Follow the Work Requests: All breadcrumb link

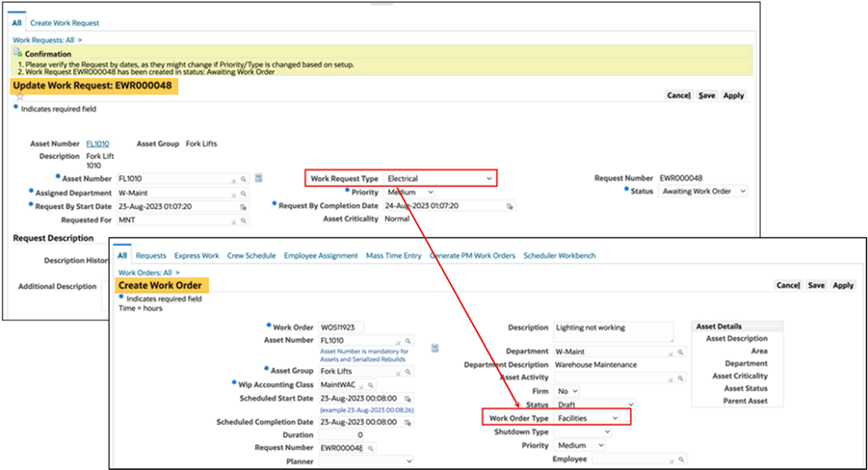click(43, 40)
